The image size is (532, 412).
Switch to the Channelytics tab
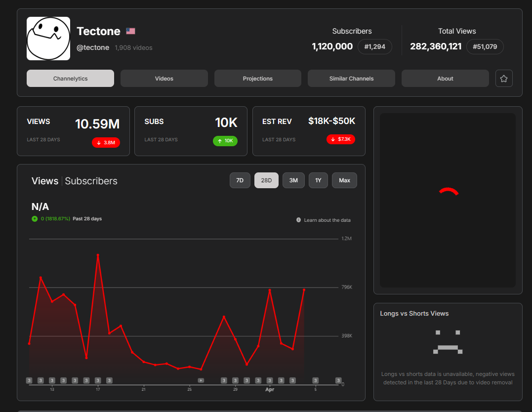click(x=70, y=79)
